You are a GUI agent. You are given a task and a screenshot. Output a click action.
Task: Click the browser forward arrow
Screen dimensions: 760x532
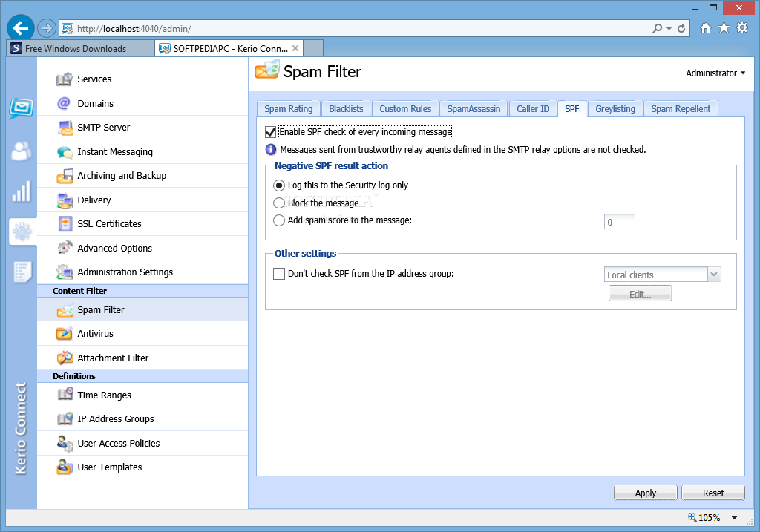pyautogui.click(x=47, y=29)
